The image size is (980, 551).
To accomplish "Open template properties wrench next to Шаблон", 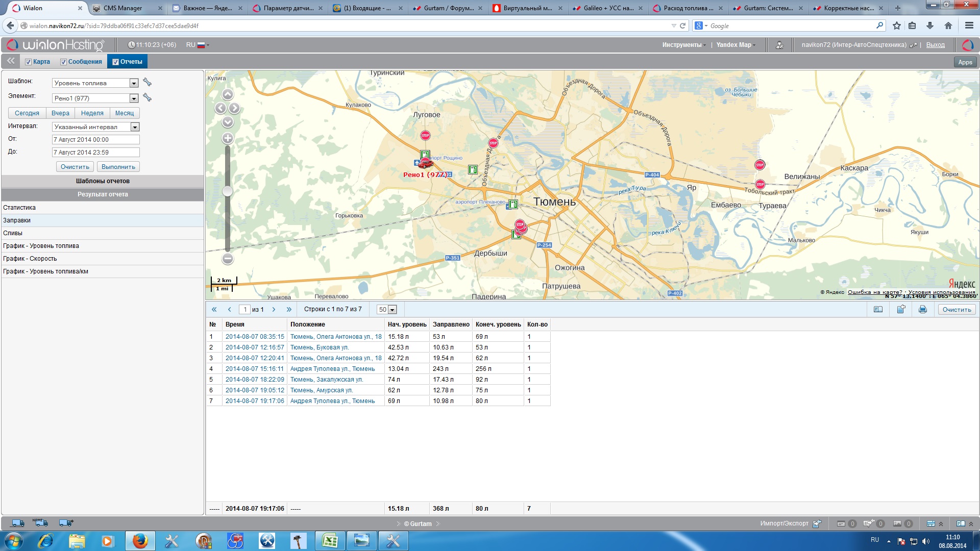I will pyautogui.click(x=148, y=83).
